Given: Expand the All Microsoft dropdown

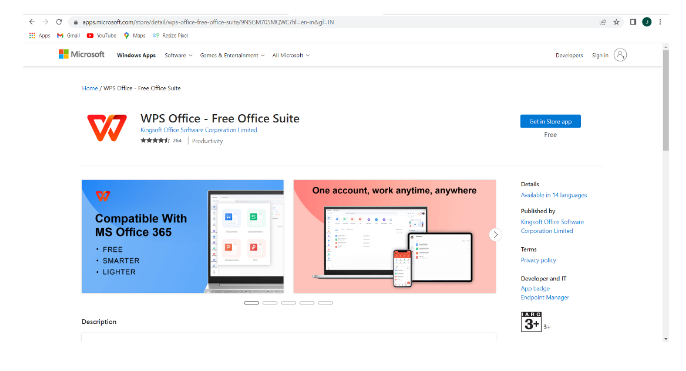Looking at the screenshot, I should click(291, 55).
